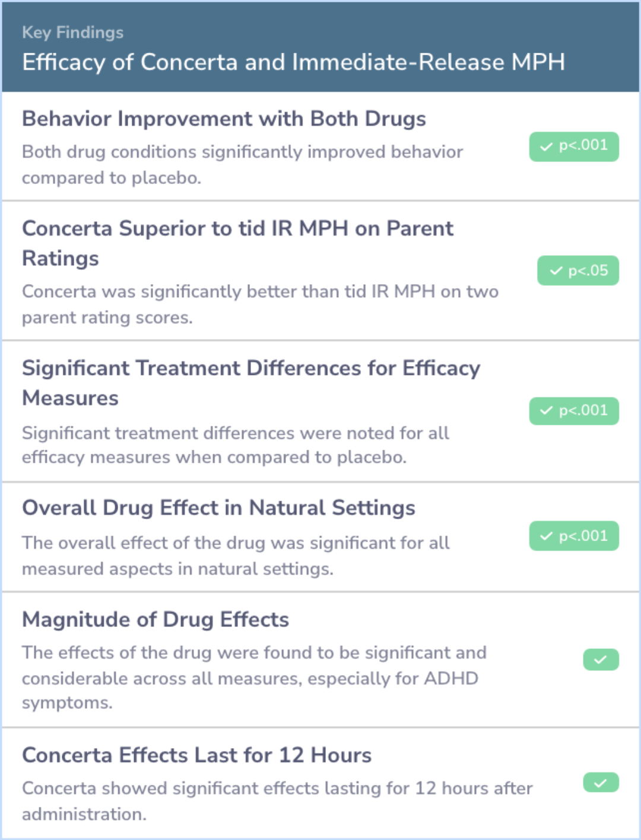Click the green checkmark beside Magnitude of Drug Effects

[x=601, y=660]
